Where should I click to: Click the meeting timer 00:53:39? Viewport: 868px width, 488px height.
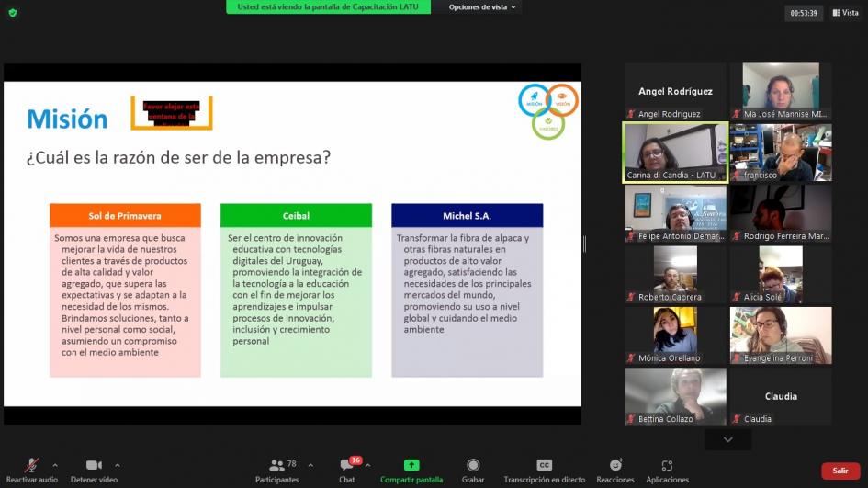(804, 13)
